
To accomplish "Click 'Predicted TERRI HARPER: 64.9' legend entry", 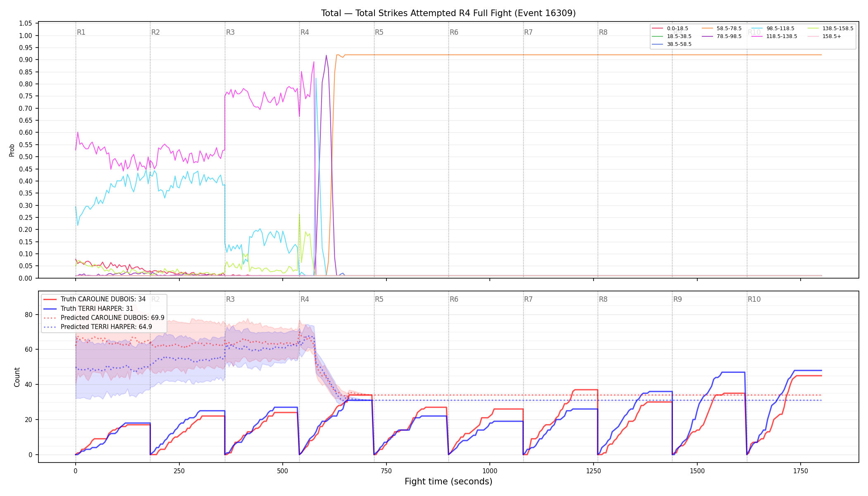I will pos(106,327).
